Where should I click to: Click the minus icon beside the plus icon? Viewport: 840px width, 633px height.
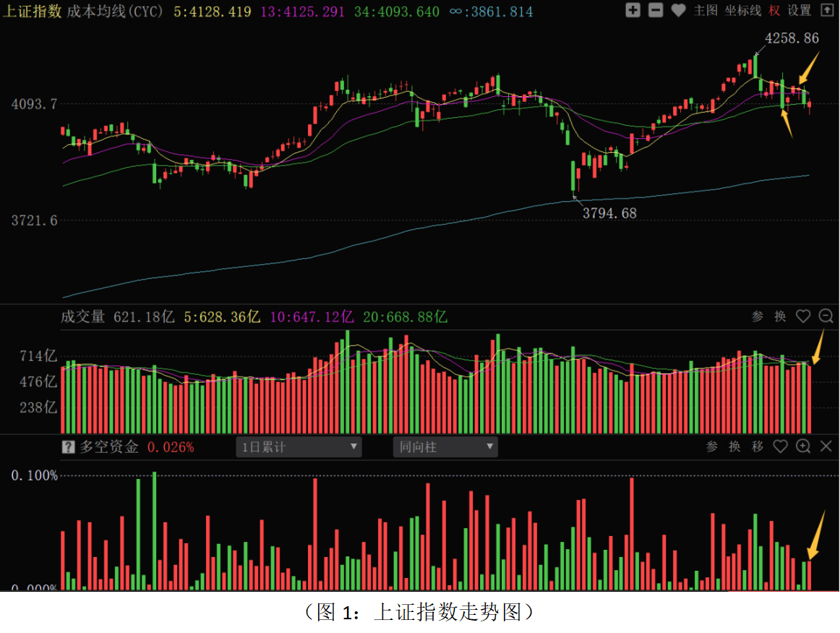655,9
